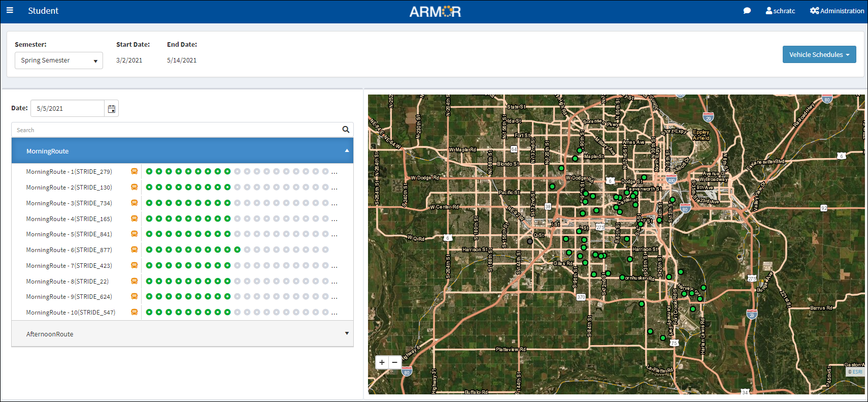Zoom in on the map
This screenshot has height=402, width=868.
[x=382, y=362]
